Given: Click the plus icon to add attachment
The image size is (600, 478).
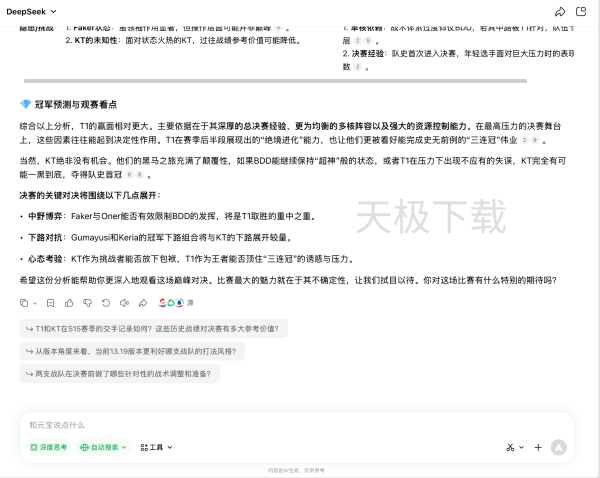Looking at the screenshot, I should (538, 447).
